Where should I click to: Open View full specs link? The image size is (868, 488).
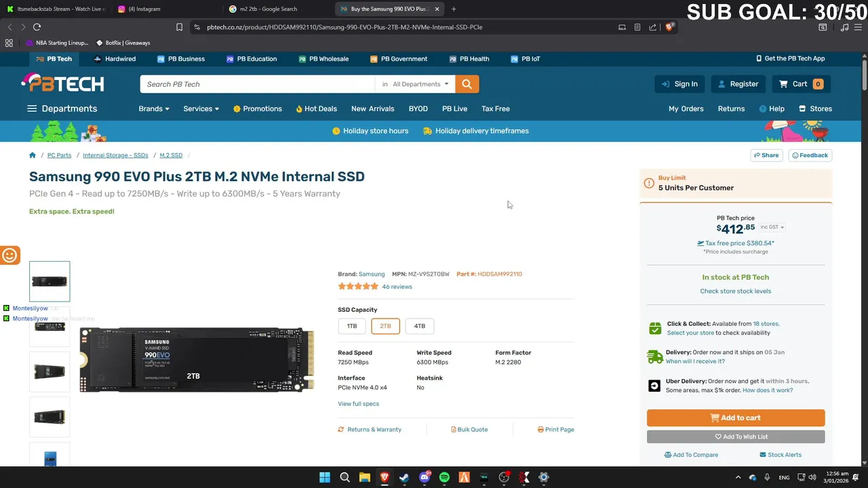(x=358, y=404)
